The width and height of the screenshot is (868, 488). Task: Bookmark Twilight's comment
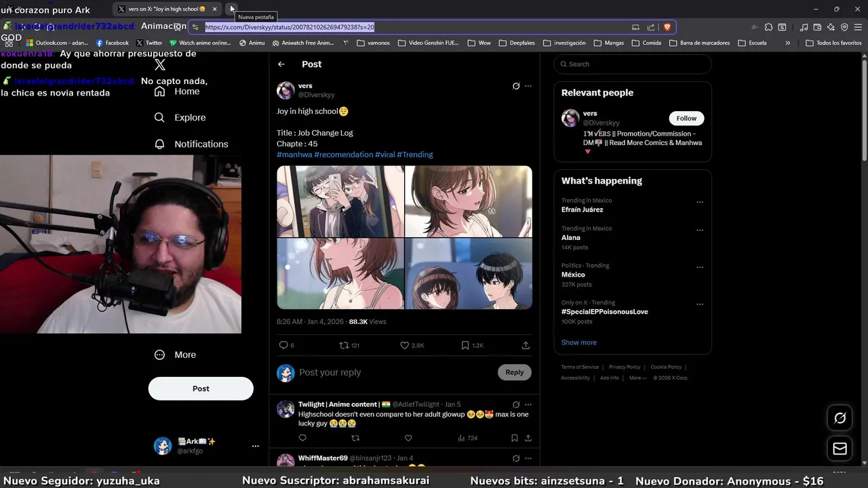tap(514, 438)
